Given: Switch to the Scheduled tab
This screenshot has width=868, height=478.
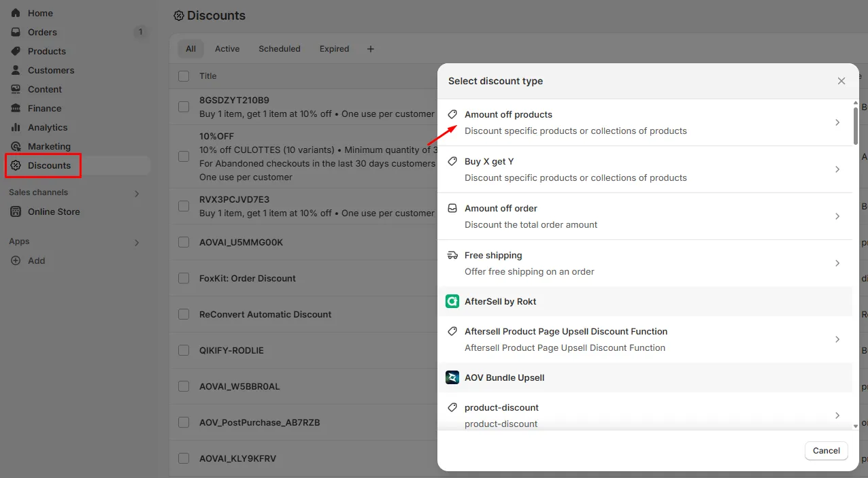Looking at the screenshot, I should 279,49.
